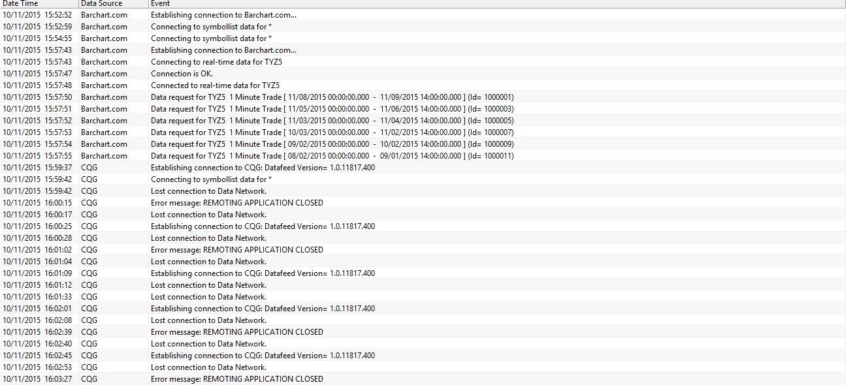The height and width of the screenshot is (385, 868).
Task: Click CQG source in the 16:01:02 row
Action: [x=89, y=250]
